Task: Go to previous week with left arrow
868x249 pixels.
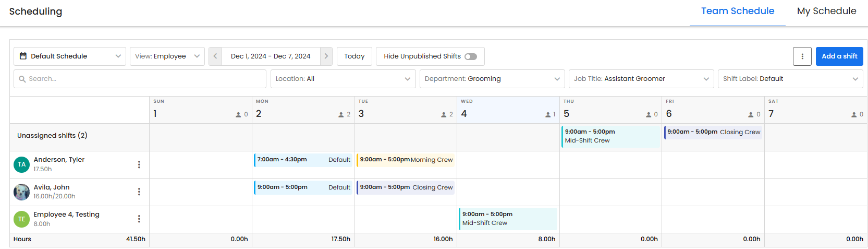Action: coord(215,56)
